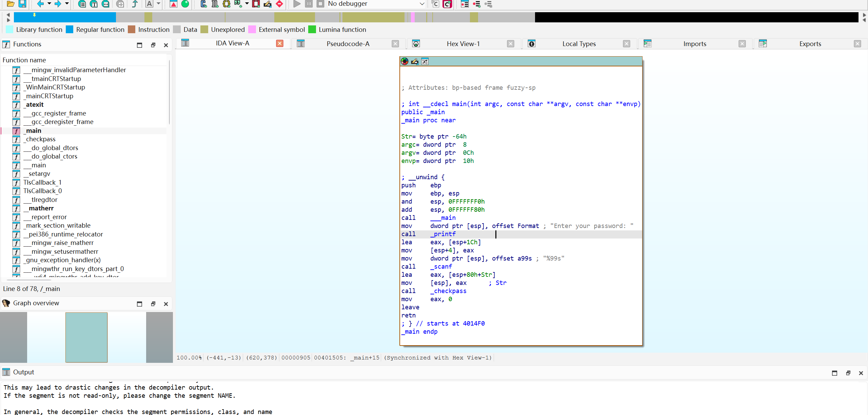The width and height of the screenshot is (868, 415).
Task: Click the External symbol pink legend swatch
Action: pyautogui.click(x=252, y=29)
